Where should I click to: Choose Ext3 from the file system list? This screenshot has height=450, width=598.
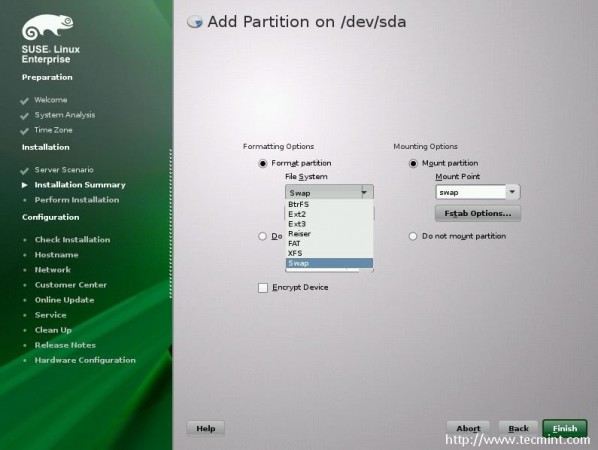click(x=330, y=224)
